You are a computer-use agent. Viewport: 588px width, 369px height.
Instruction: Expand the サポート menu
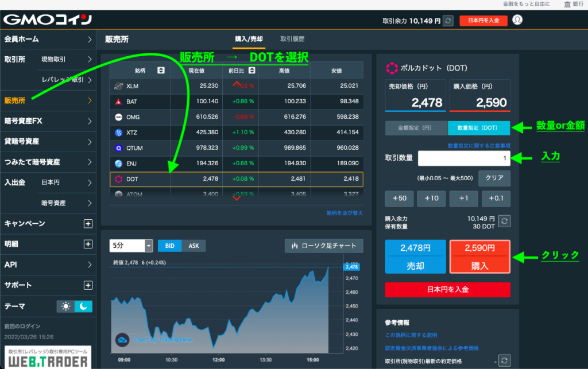pos(88,285)
